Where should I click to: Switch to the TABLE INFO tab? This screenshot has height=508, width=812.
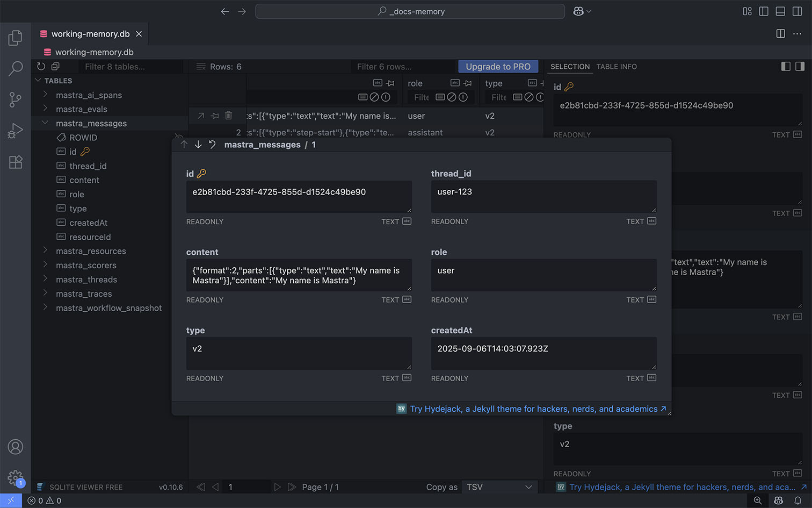pos(617,67)
